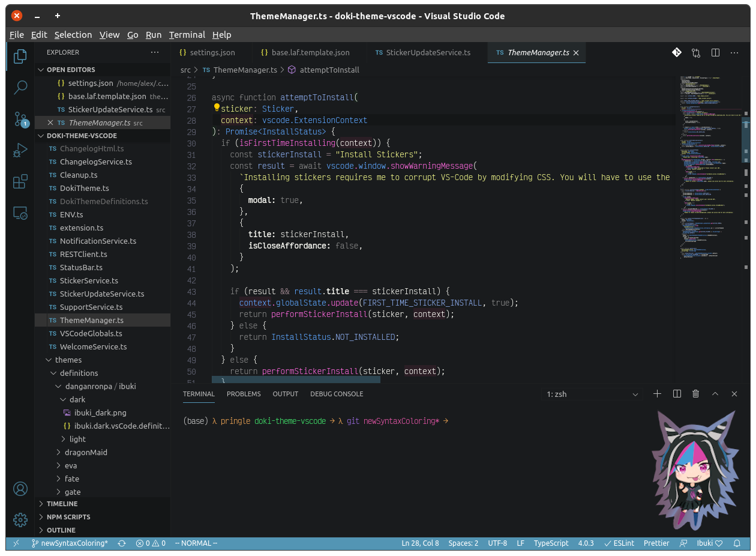Open the Run and Debug view
This screenshot has width=756, height=556.
click(x=20, y=150)
